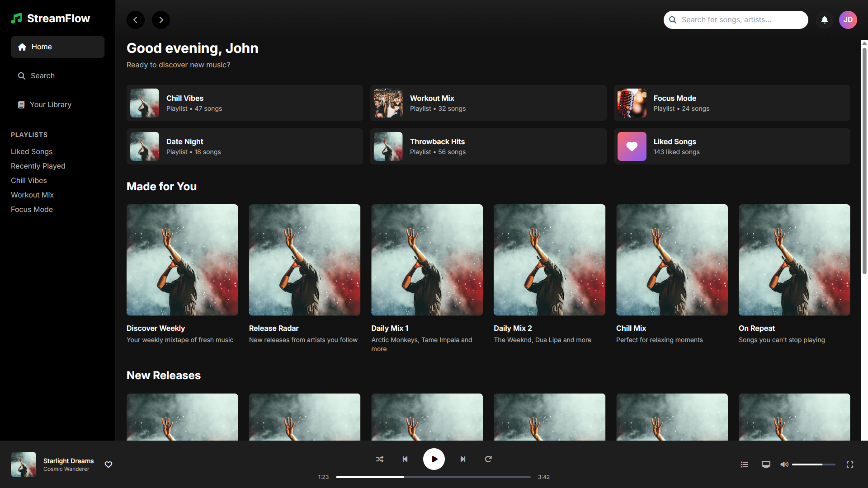Skip to the next track
Screen dimensions: 868x488
pyautogui.click(x=463, y=459)
